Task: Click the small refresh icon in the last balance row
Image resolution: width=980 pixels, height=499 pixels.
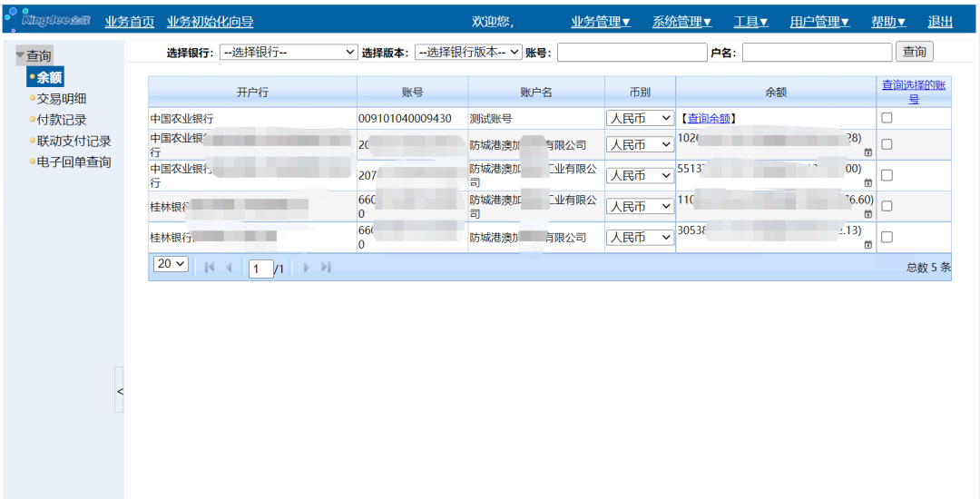Action: 867,245
